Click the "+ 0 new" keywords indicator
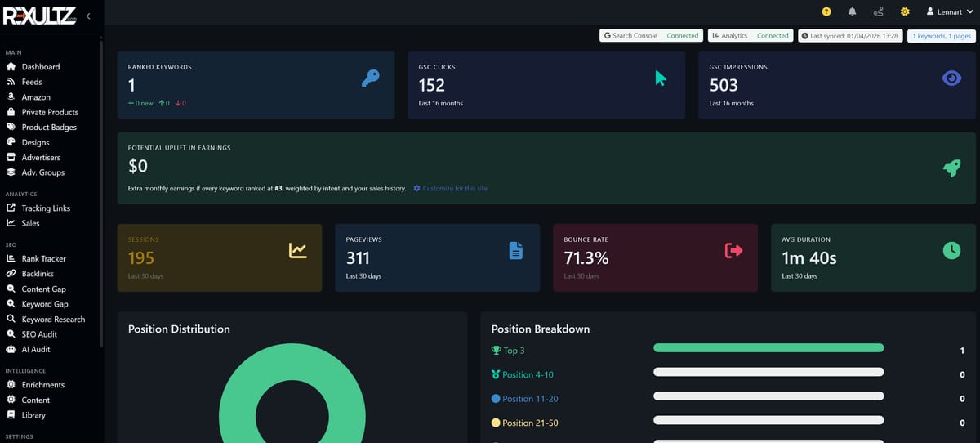This screenshot has width=980, height=443. pyautogui.click(x=140, y=103)
